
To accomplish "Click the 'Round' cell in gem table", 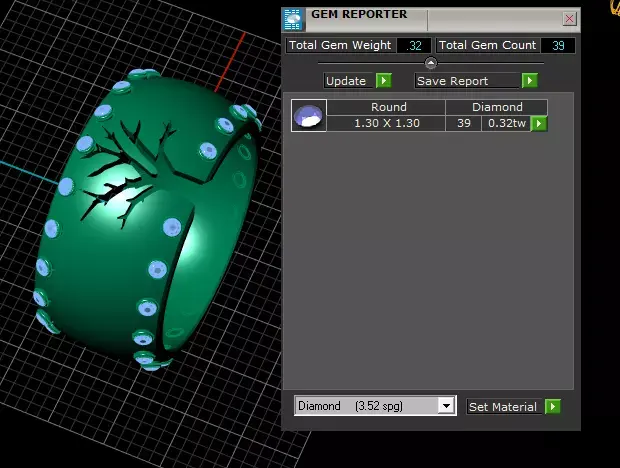I will tap(386, 107).
